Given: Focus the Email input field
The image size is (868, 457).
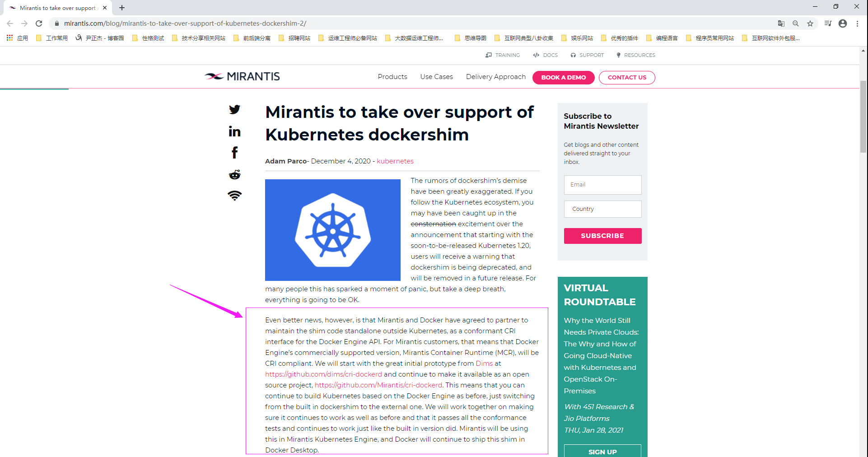Looking at the screenshot, I should point(602,185).
